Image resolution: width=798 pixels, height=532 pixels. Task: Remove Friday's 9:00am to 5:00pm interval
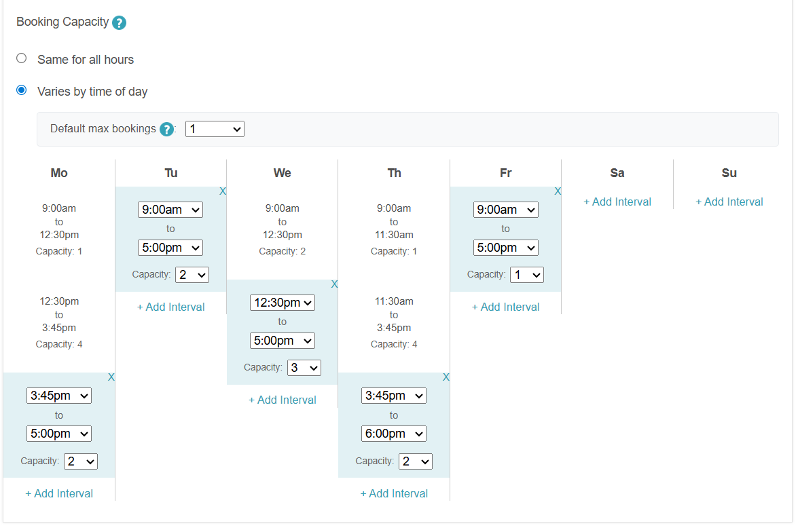click(x=558, y=191)
